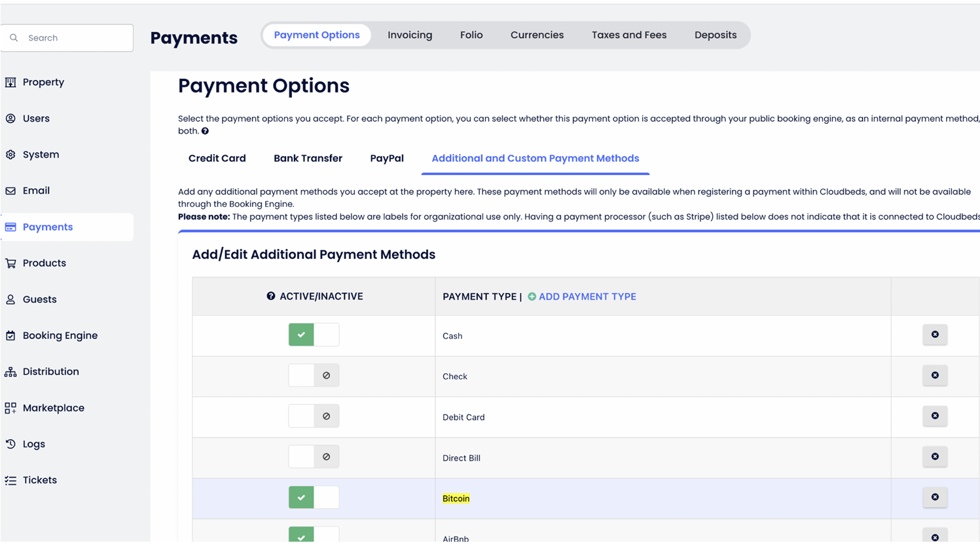Click the Property building icon in sidebar
The width and height of the screenshot is (980, 545).
(10, 83)
